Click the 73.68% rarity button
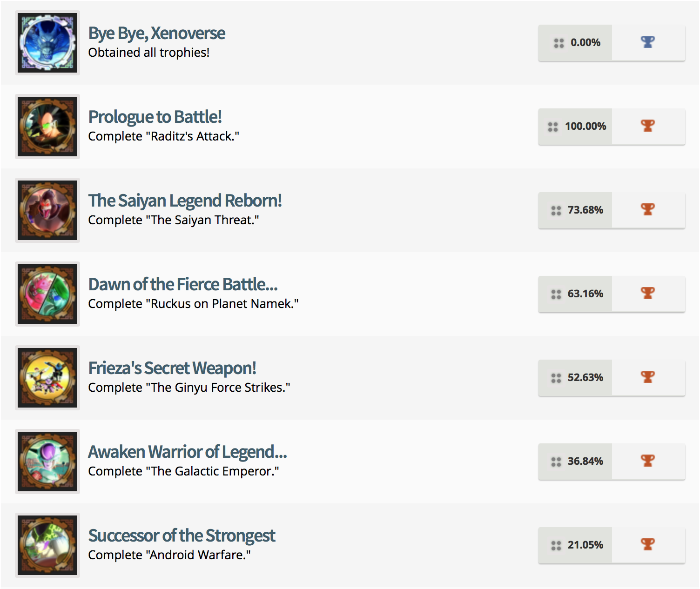The height and width of the screenshot is (589, 700). point(576,210)
